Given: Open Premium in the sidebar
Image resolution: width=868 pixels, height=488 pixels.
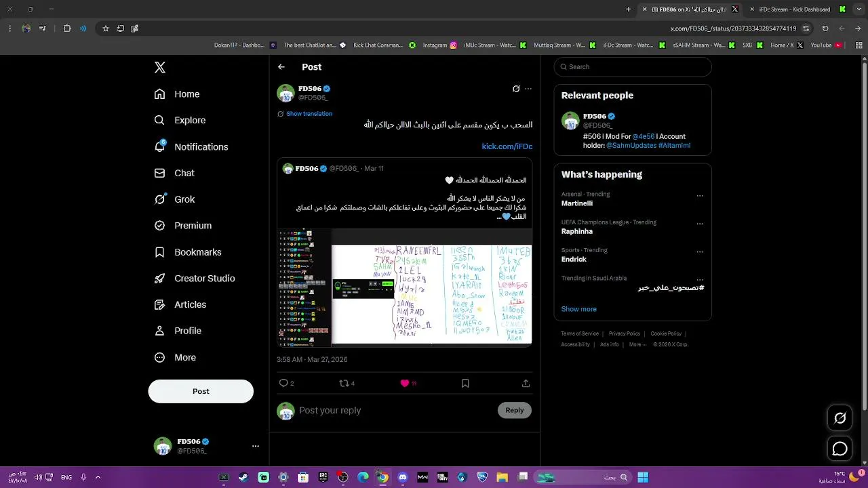Looking at the screenshot, I should (x=183, y=226).
